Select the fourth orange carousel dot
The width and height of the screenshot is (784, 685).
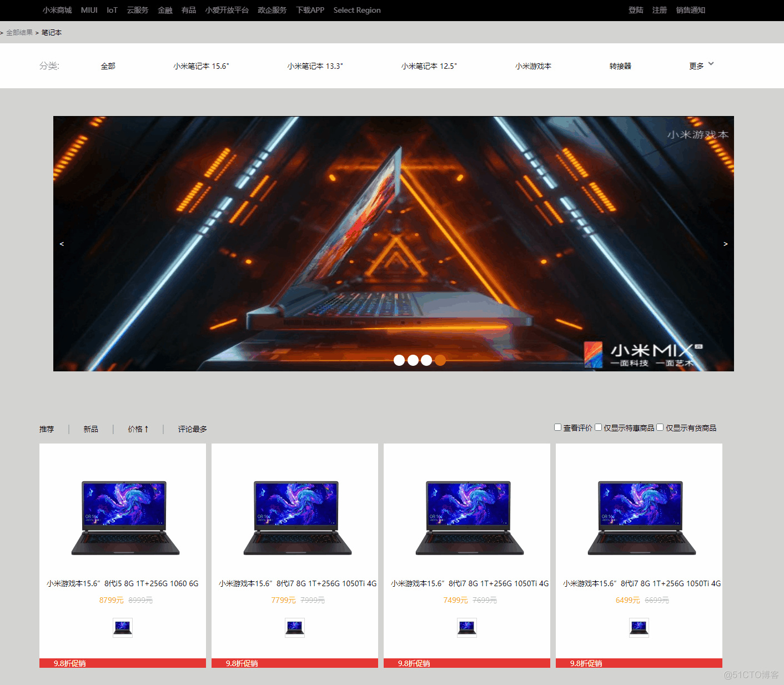tap(440, 360)
